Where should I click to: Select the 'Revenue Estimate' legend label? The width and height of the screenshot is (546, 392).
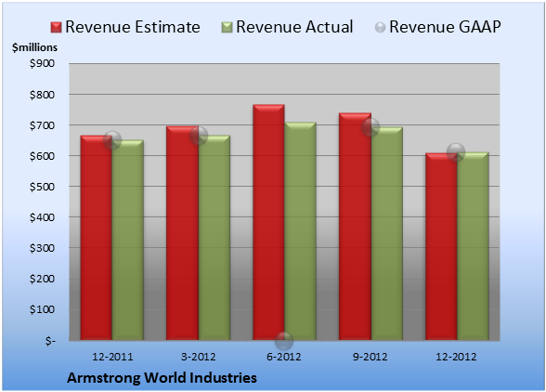click(x=133, y=27)
